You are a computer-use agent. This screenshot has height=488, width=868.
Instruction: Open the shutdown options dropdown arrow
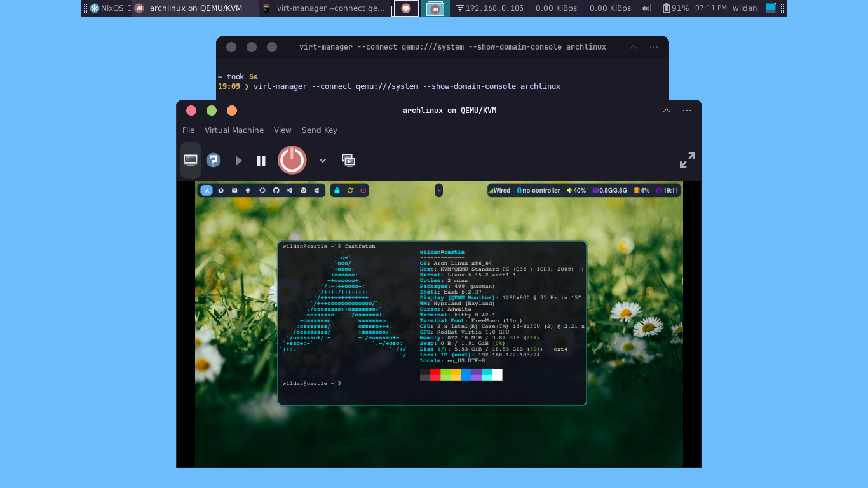323,161
